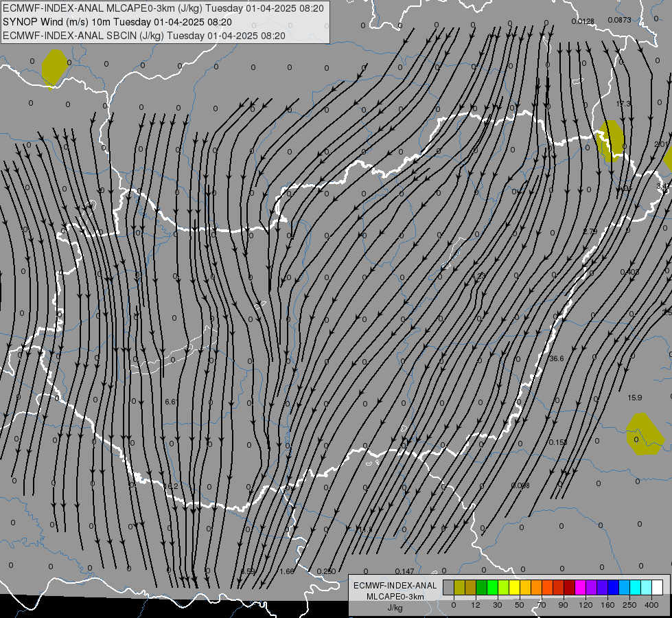Click the map value 0.0873
The width and height of the screenshot is (672, 618).
619,20
